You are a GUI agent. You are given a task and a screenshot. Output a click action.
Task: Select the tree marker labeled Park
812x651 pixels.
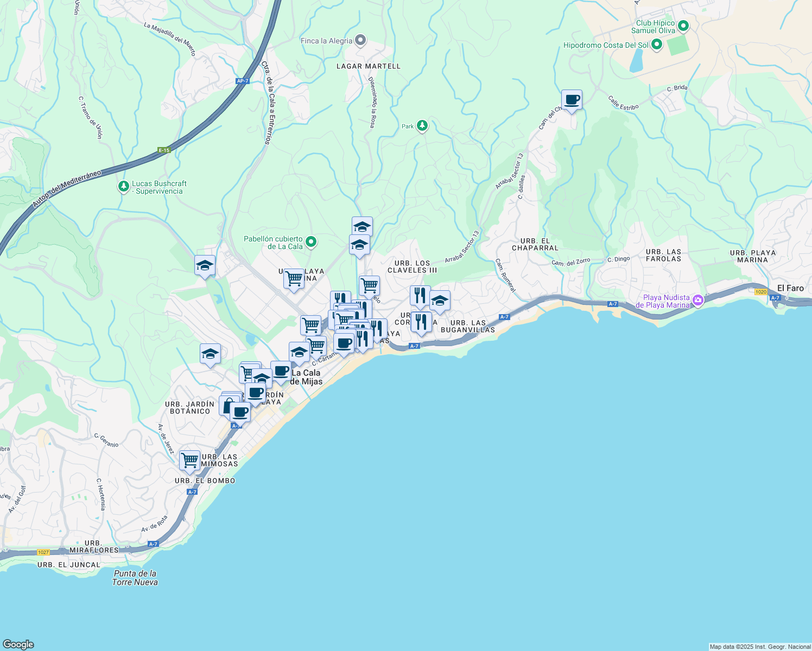(x=421, y=125)
